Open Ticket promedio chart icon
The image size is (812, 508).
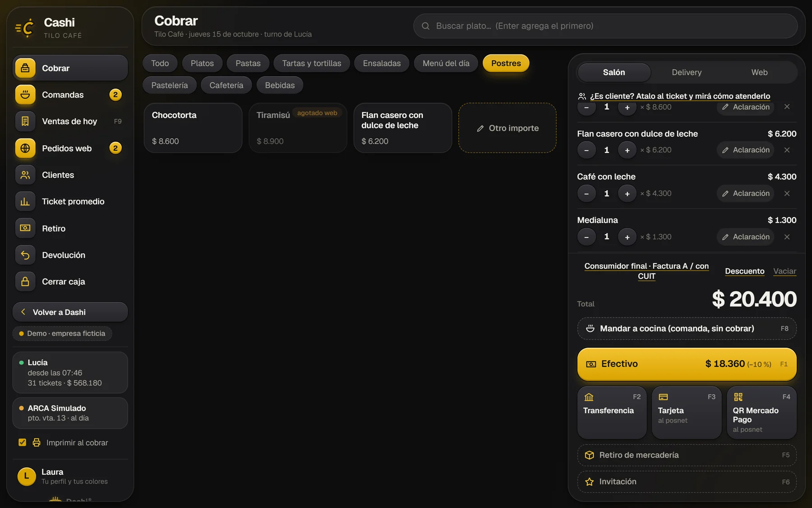(25, 201)
